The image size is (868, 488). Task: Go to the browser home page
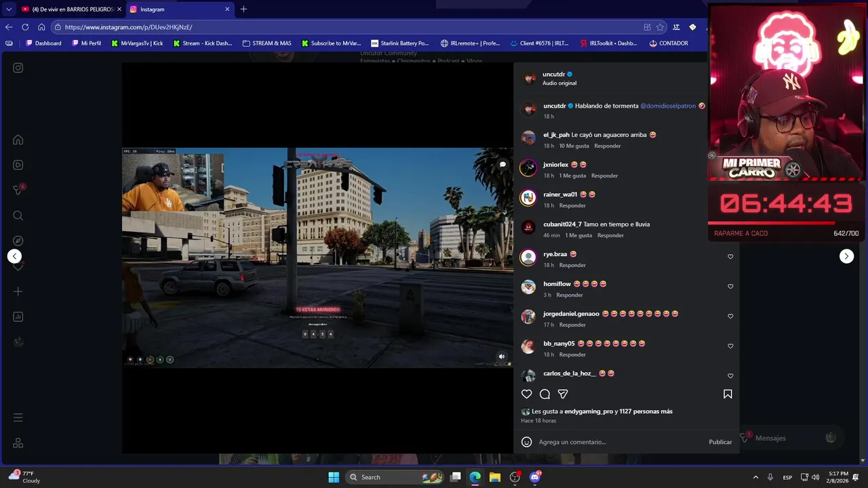tap(41, 27)
